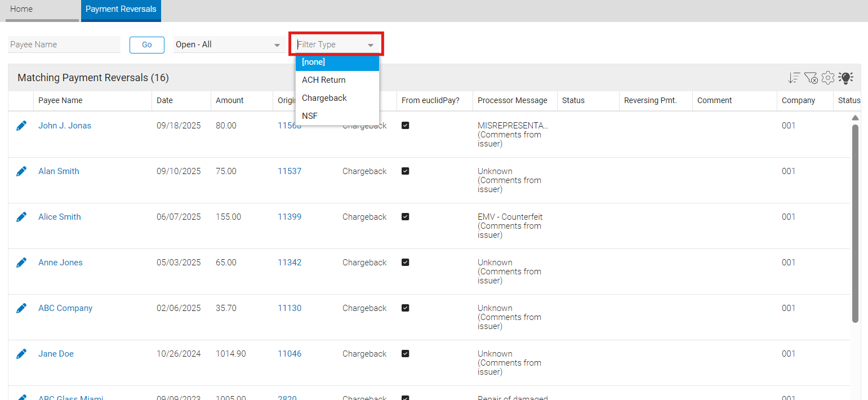Edit Anne Jones row with pencil icon
The height and width of the screenshot is (400, 868).
pyautogui.click(x=21, y=263)
